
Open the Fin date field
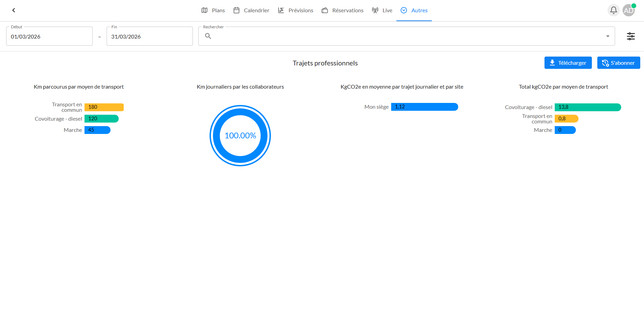(x=149, y=36)
